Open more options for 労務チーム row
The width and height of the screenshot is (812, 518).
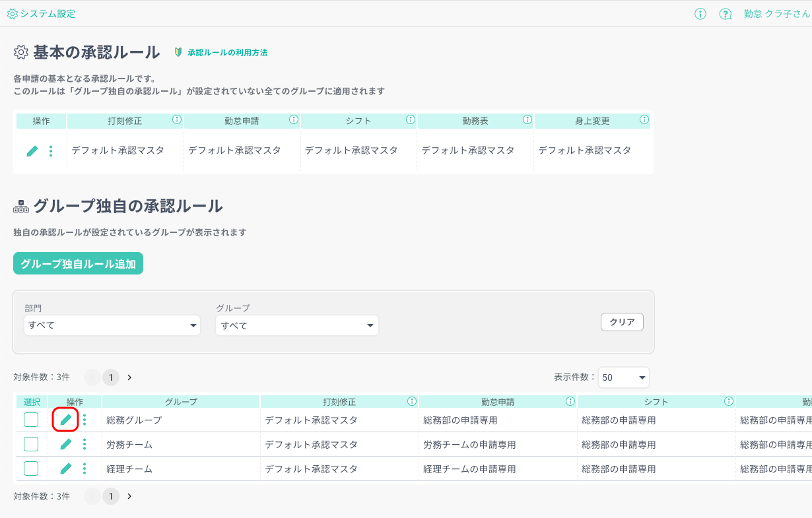85,444
